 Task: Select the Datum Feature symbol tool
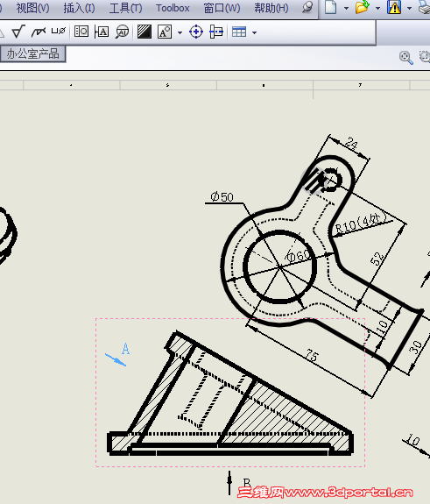coord(102,32)
